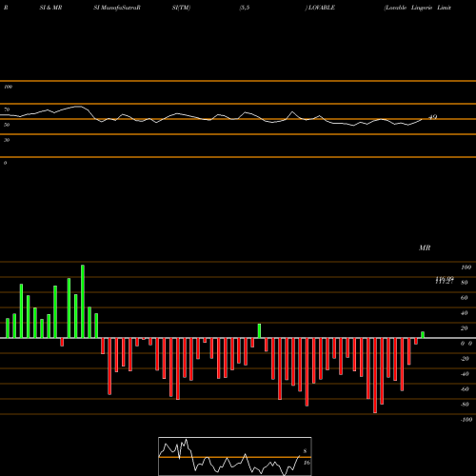476x476 pixels.
Task: Click the MR axis label -60
Action: tap(465, 389)
